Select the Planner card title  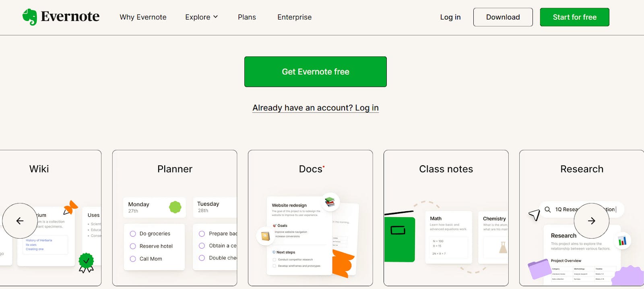click(175, 169)
